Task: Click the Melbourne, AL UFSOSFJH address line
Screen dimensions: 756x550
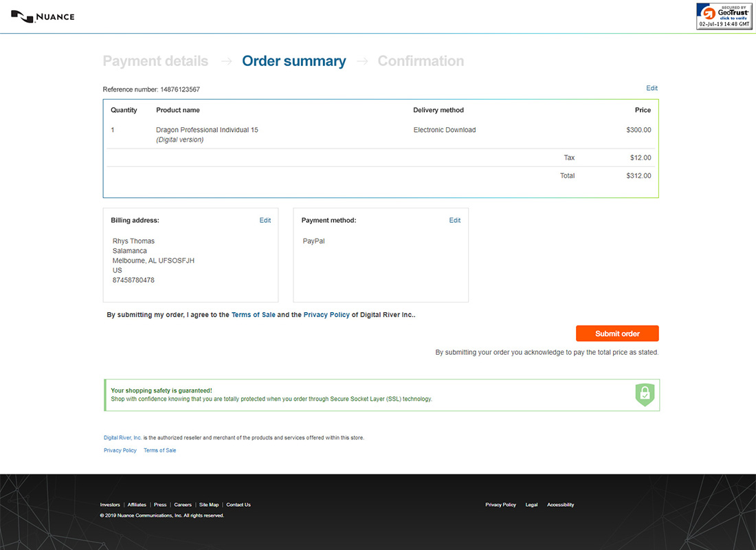Action: [153, 261]
